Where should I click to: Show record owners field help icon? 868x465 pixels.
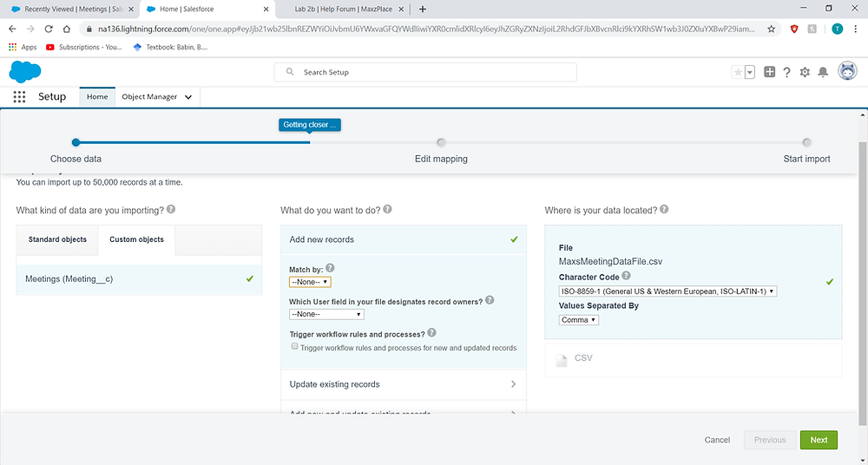(x=490, y=300)
